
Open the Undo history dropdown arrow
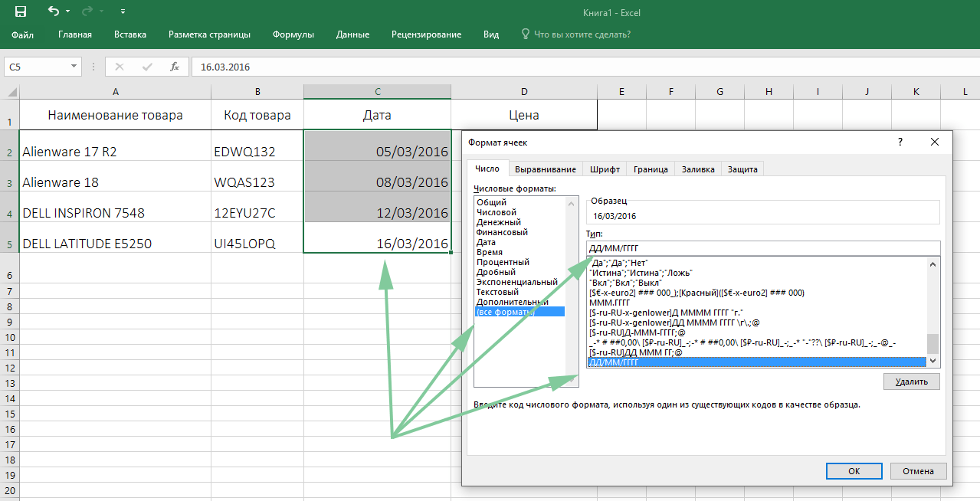pos(67,12)
